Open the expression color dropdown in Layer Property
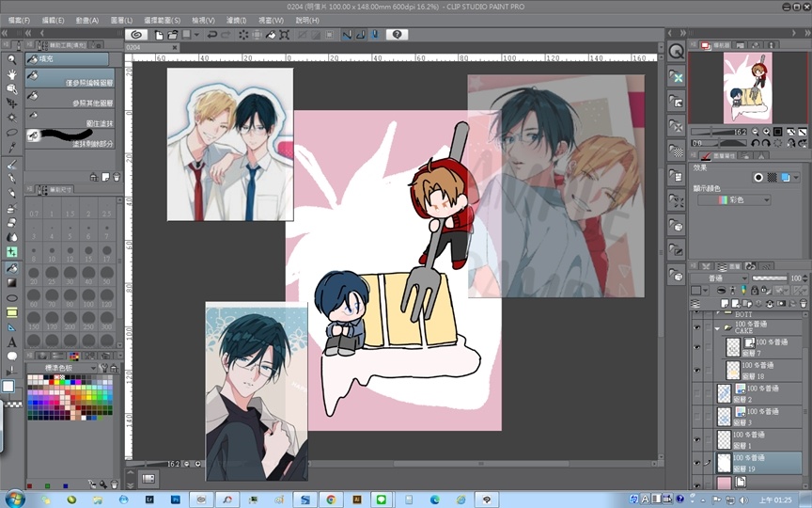 coord(734,199)
